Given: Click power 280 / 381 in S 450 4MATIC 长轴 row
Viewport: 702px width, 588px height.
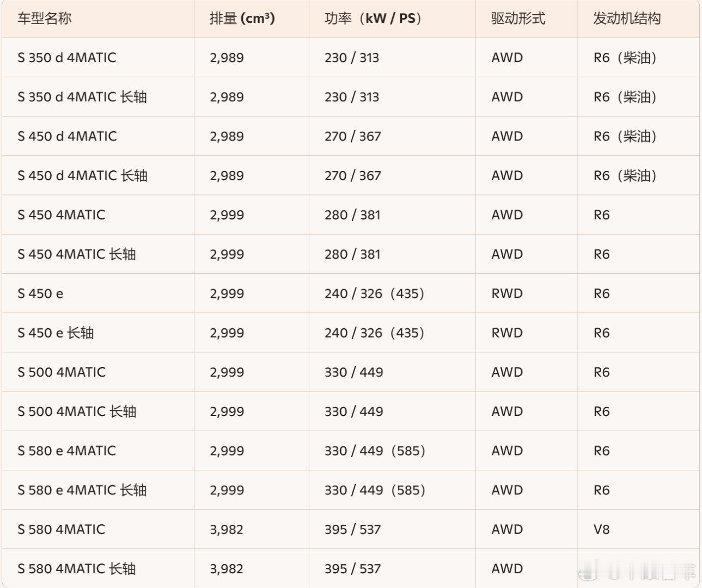Looking at the screenshot, I should [352, 254].
